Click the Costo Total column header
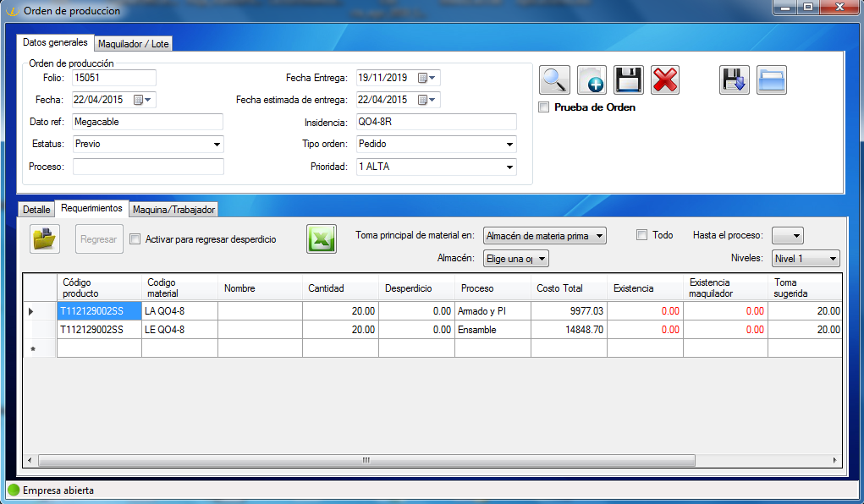 559,288
